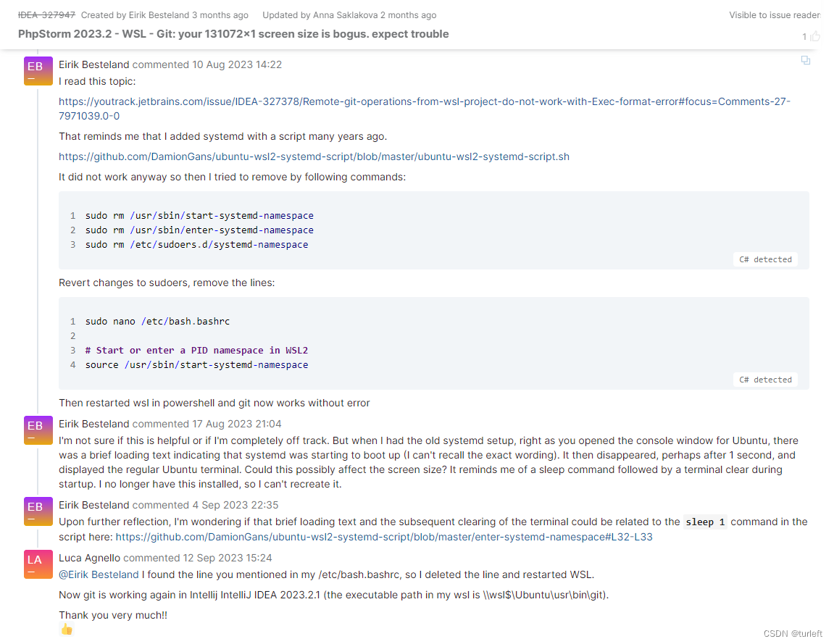Click text 'Thank you very much!!'
The image size is (834, 644).
click(113, 615)
